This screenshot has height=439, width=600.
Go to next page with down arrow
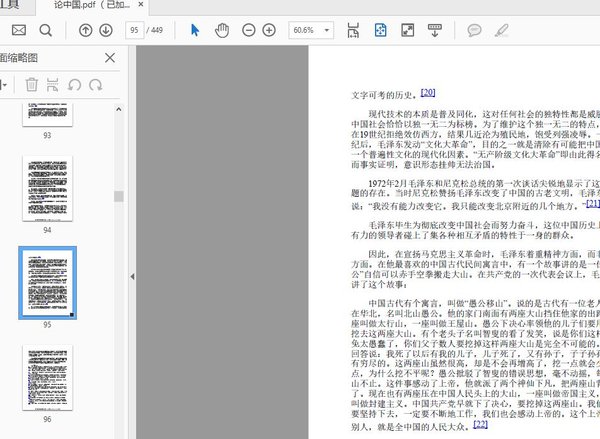[x=105, y=30]
